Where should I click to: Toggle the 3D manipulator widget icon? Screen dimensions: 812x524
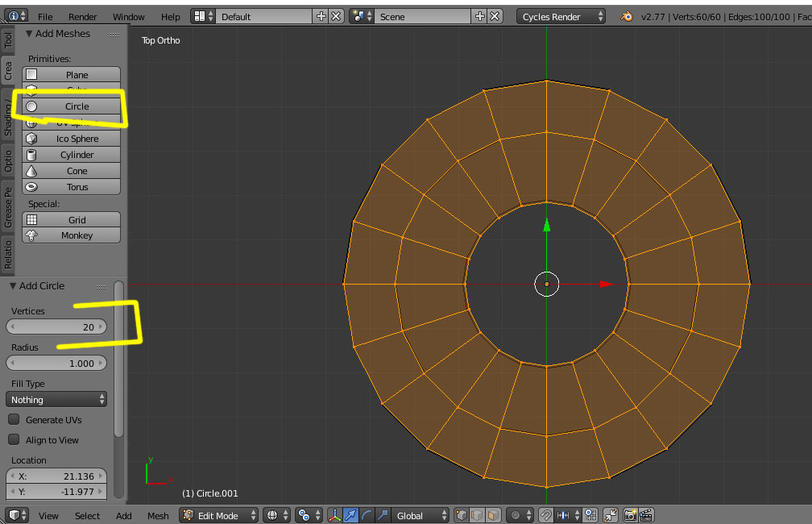coord(335,515)
